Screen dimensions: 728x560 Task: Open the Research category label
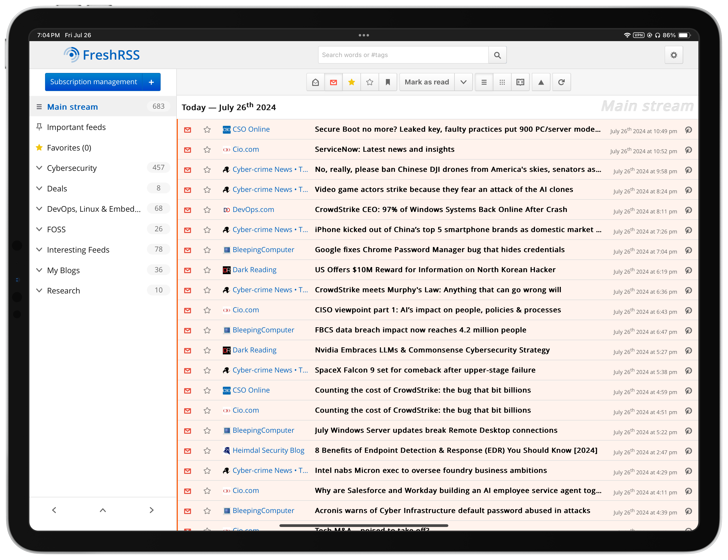tap(64, 291)
